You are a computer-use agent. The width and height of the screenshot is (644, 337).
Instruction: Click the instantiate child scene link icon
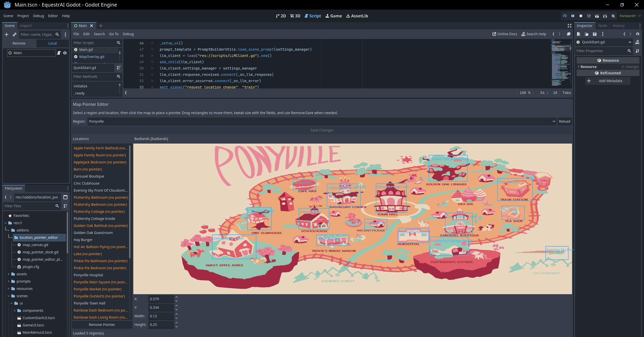tap(15, 35)
